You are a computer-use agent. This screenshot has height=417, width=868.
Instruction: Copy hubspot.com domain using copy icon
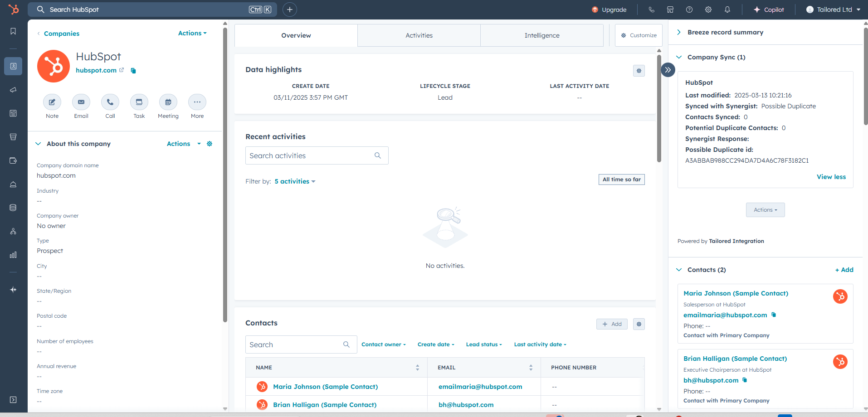pos(133,71)
